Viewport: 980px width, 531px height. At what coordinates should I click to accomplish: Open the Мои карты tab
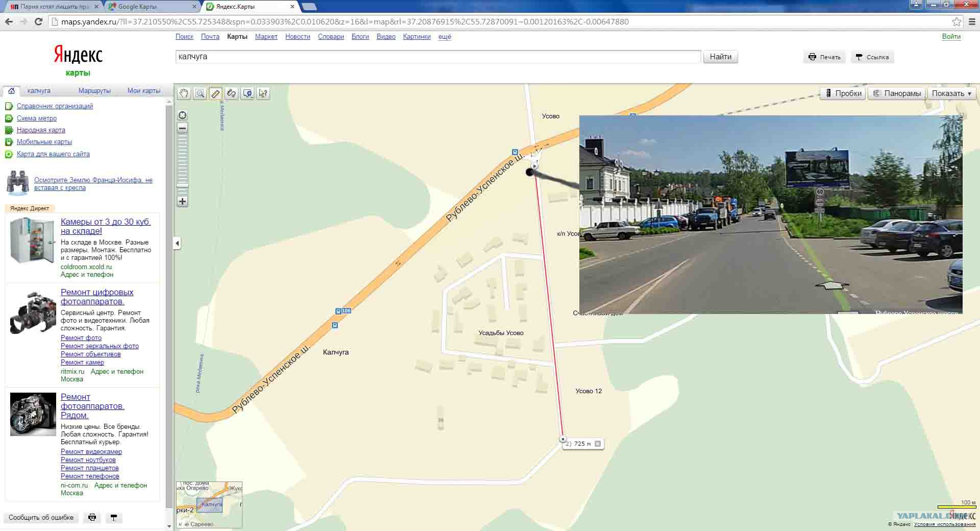pos(144,91)
